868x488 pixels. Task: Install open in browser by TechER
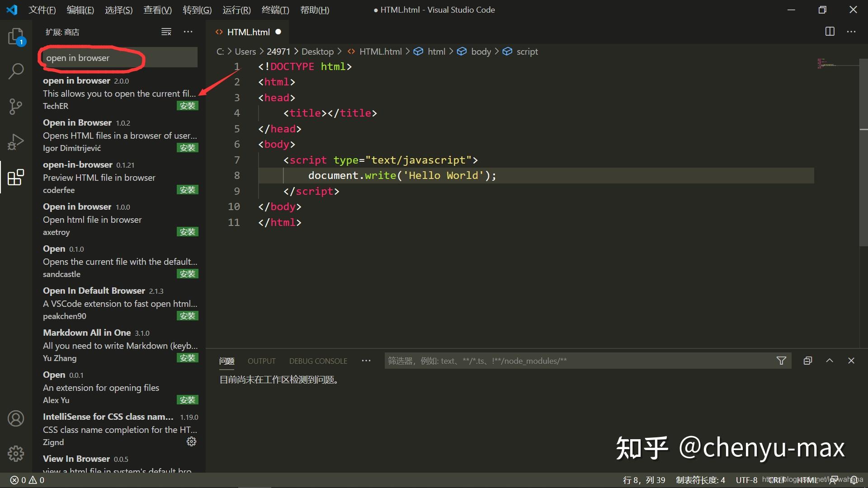[187, 106]
